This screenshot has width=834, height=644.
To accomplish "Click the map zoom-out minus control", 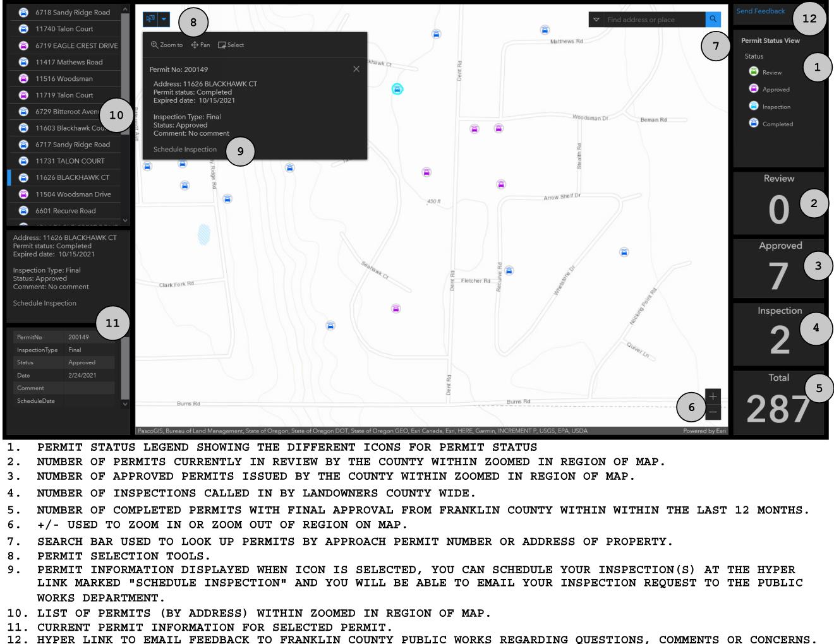I will coord(712,411).
